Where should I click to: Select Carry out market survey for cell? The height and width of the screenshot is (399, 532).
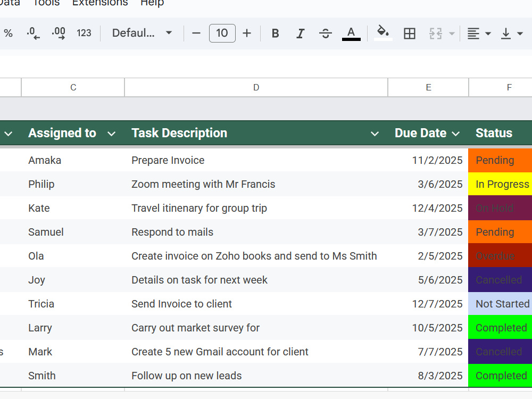click(x=256, y=328)
